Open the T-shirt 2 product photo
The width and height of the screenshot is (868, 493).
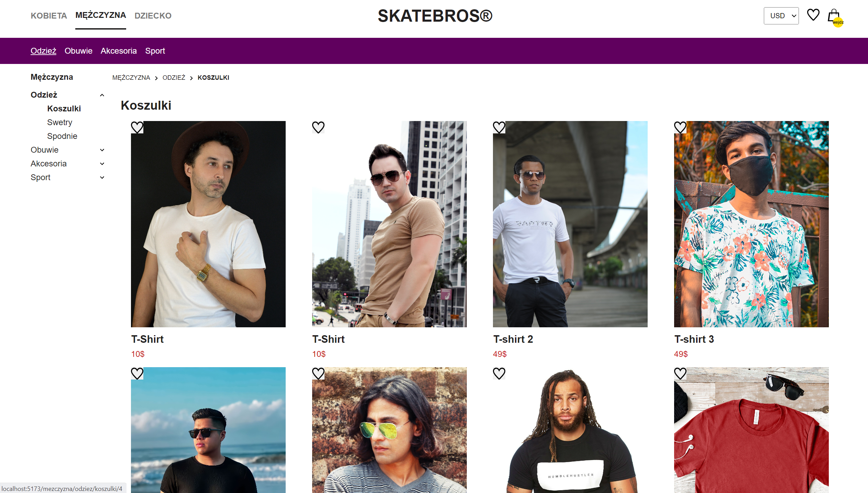(x=570, y=224)
